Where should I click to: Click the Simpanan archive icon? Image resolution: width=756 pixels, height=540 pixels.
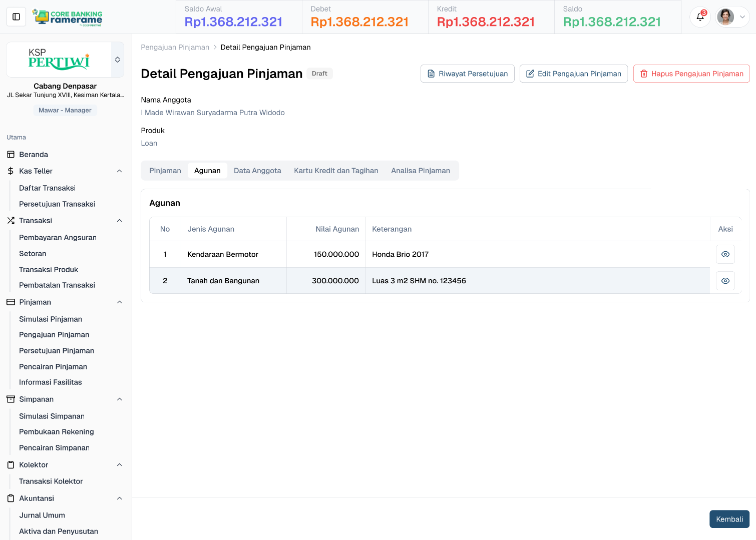11,399
